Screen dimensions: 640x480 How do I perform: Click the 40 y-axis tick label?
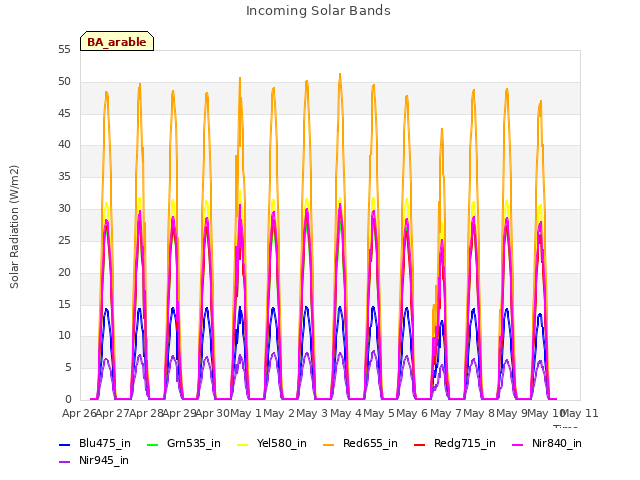click(x=64, y=144)
